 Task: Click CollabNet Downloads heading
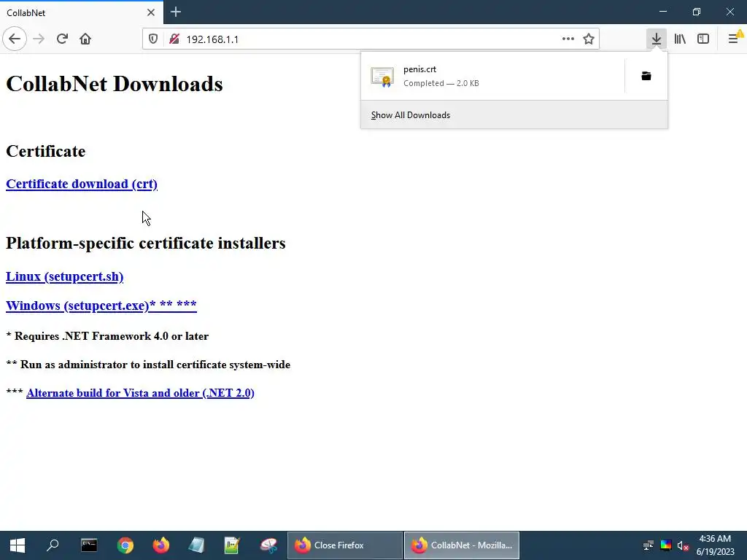pos(115,85)
